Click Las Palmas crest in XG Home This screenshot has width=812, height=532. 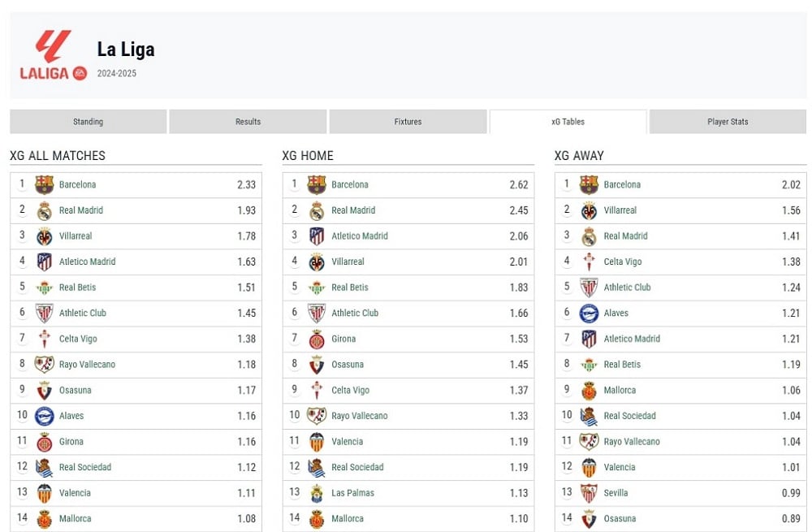coord(317,493)
